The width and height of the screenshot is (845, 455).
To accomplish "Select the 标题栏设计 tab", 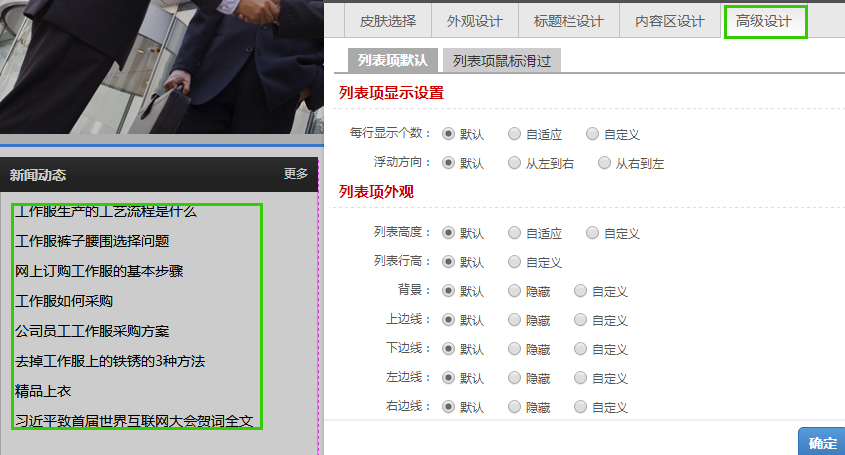I will [568, 21].
